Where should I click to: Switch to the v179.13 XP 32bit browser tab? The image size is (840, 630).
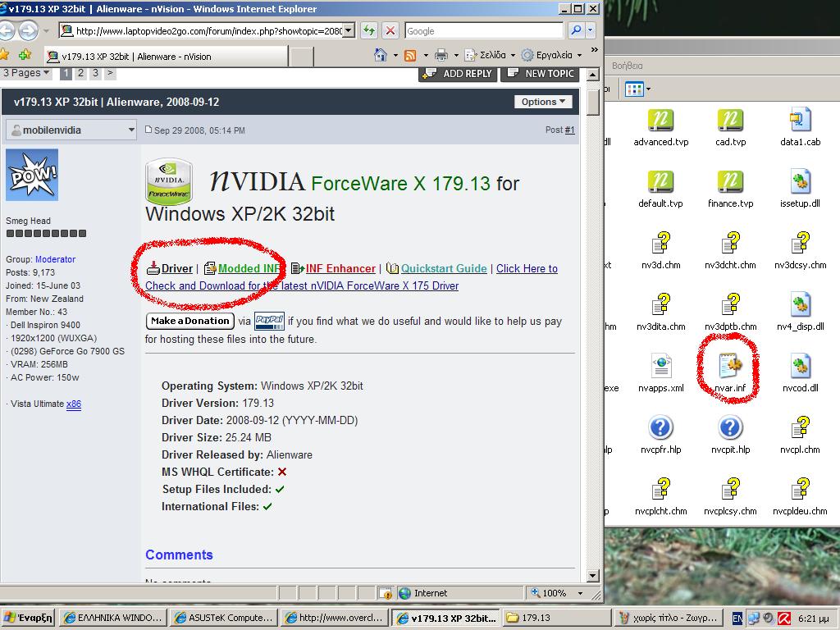pos(166,57)
